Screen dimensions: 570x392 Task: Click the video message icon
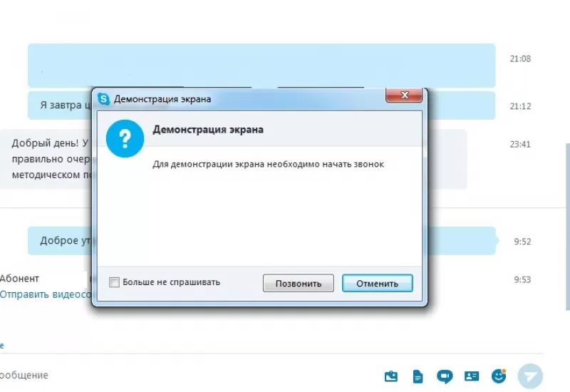tap(445, 376)
